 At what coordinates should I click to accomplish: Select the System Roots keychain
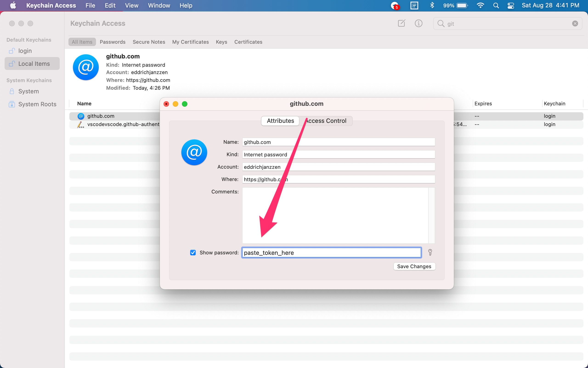pyautogui.click(x=32, y=104)
